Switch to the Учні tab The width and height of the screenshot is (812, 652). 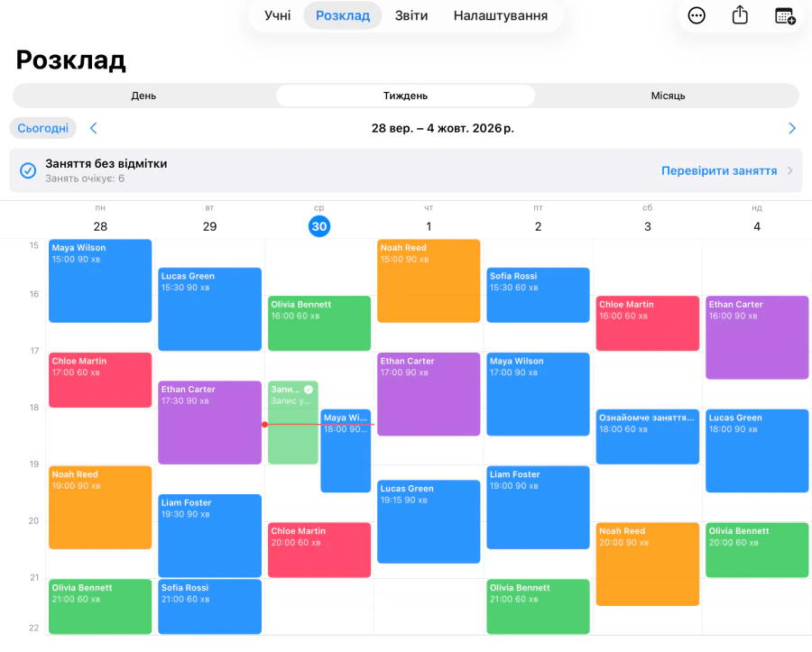(277, 16)
